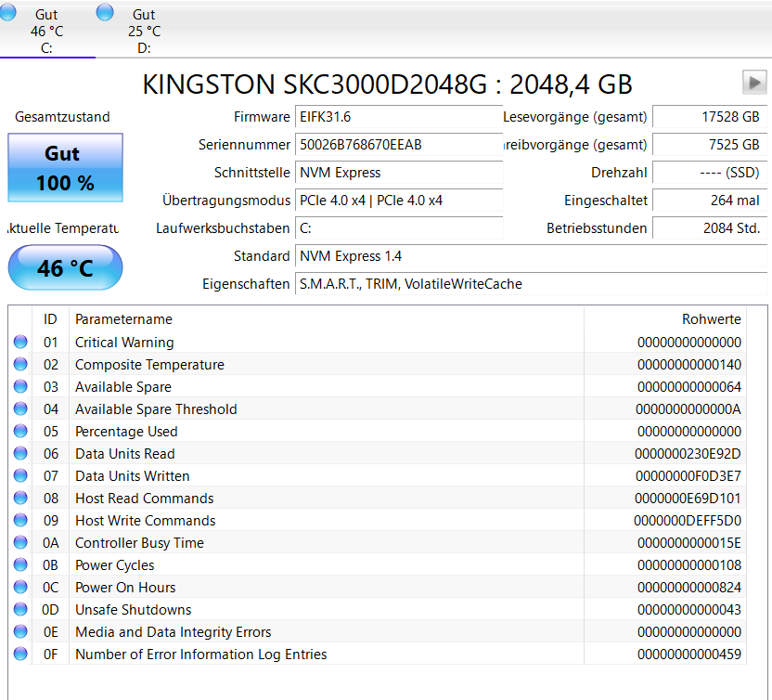Click the status icon for Available Spare Threshold
Viewport: 772px width, 700px height.
pyautogui.click(x=20, y=408)
